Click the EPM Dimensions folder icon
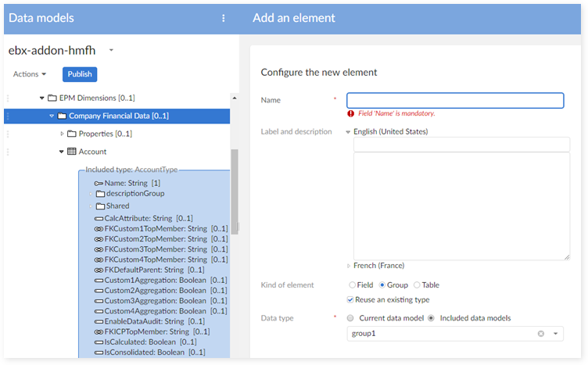Screen dimensions: 588x365 point(52,98)
